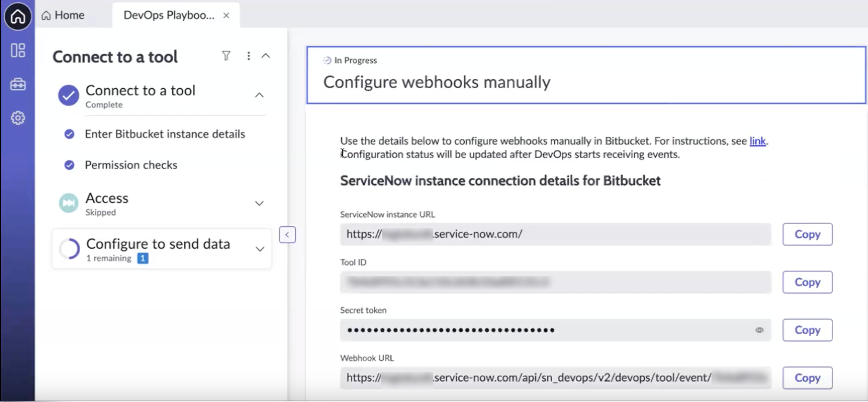
Task: Select the Secret token field
Action: [555, 330]
